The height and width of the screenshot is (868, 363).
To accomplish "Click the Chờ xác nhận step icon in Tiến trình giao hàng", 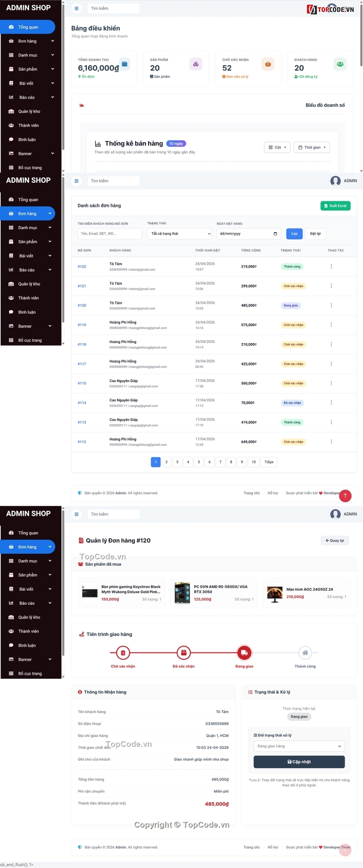I will (x=123, y=653).
